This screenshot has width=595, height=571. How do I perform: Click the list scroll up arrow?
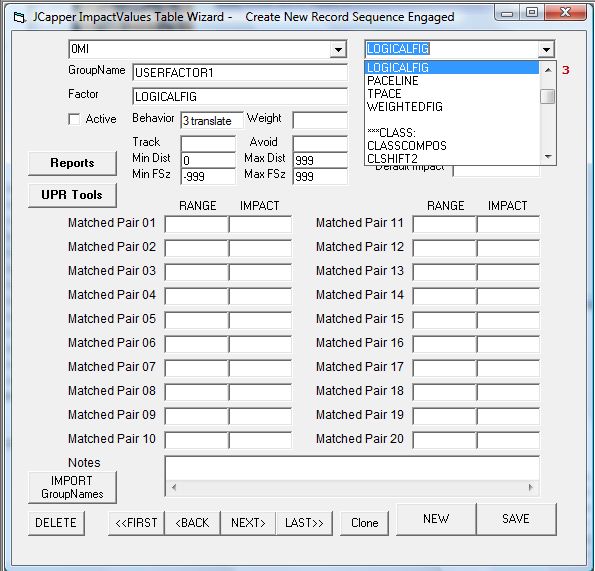548,70
